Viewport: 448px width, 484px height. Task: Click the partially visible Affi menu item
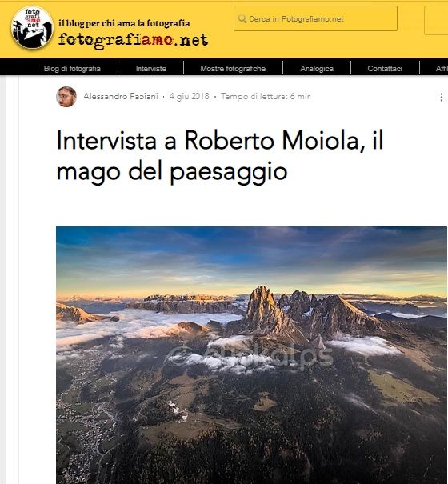(x=442, y=68)
